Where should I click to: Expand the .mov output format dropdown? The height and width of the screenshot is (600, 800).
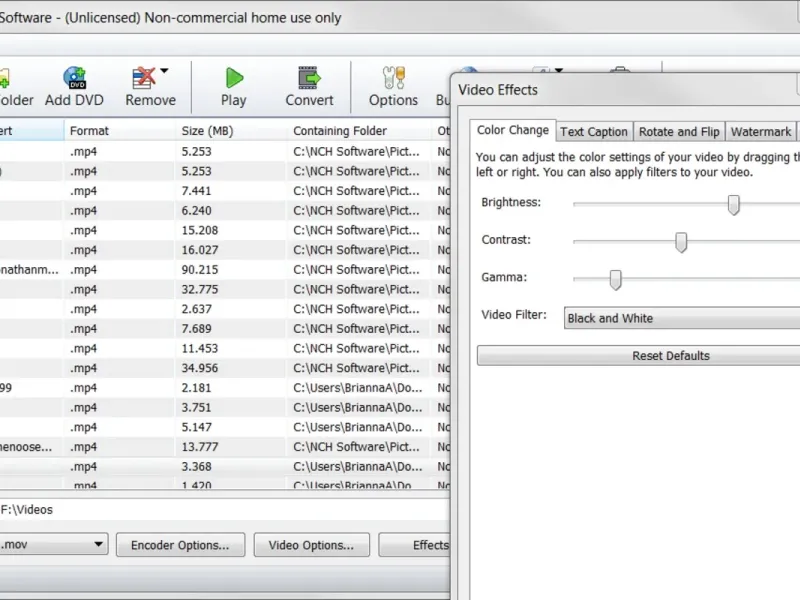pos(54,545)
